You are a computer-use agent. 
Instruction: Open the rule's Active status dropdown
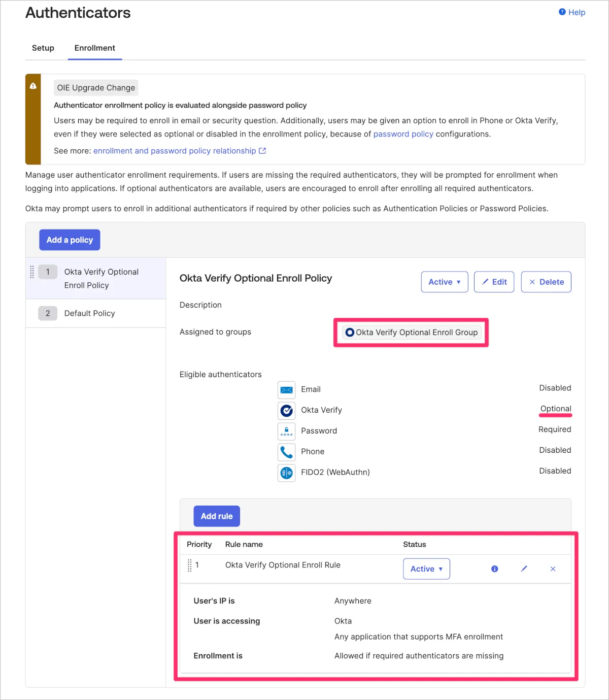[426, 569]
